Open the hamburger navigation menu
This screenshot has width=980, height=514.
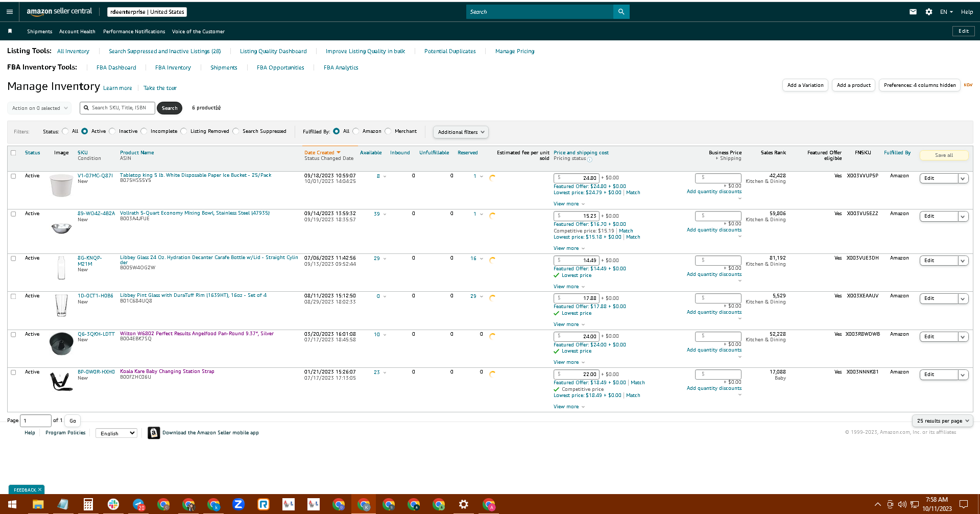(x=9, y=12)
